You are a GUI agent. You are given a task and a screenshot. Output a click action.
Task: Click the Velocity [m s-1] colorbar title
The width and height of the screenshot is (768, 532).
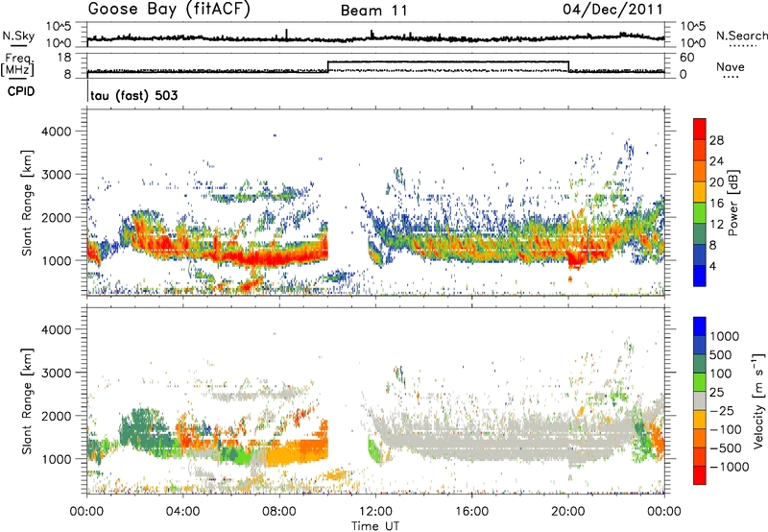click(x=758, y=400)
